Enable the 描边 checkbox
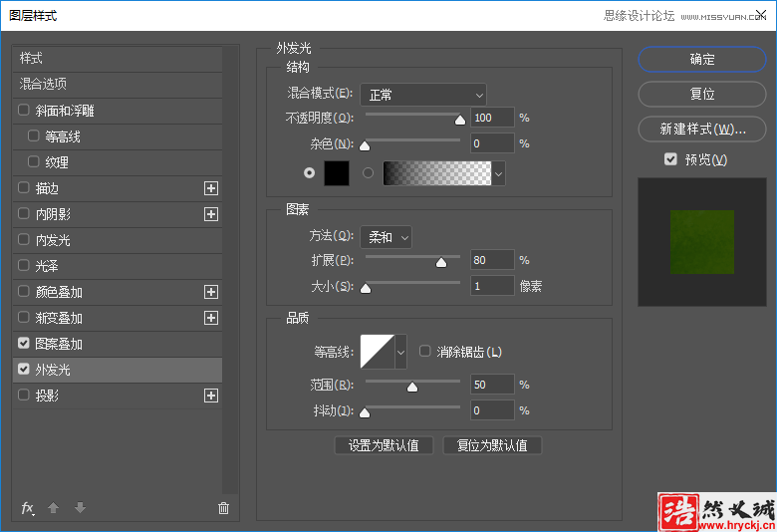The width and height of the screenshot is (777, 532). point(23,187)
